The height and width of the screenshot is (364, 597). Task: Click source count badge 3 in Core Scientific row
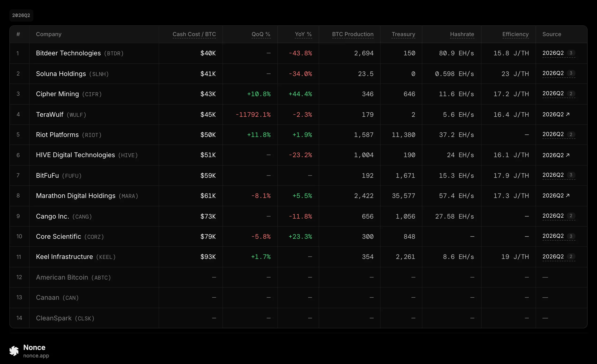tap(571, 236)
